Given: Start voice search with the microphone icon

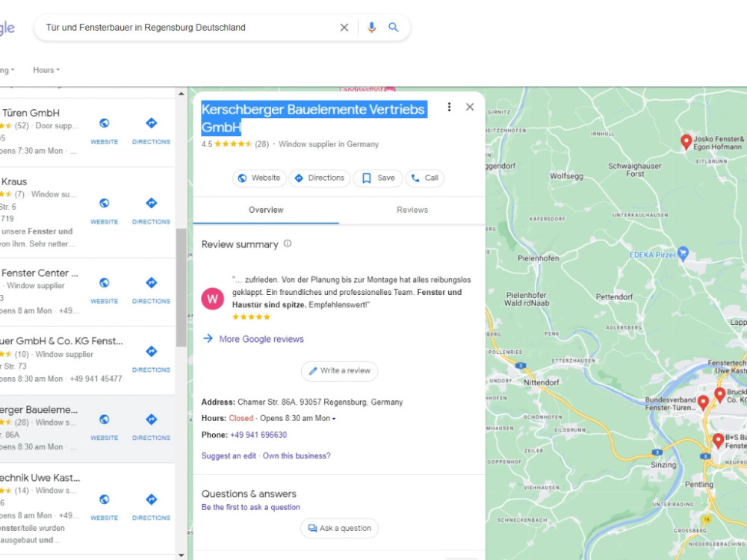Looking at the screenshot, I should coord(371,28).
